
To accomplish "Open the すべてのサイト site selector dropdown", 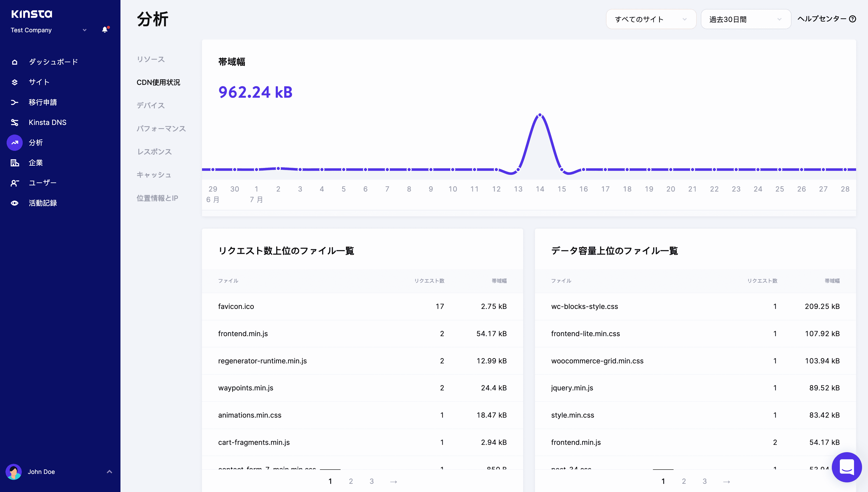I will [x=651, y=19].
